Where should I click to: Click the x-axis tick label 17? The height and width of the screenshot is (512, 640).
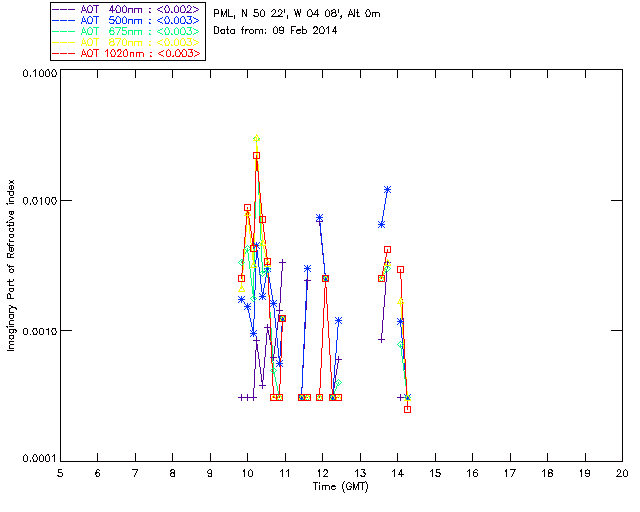[510, 473]
